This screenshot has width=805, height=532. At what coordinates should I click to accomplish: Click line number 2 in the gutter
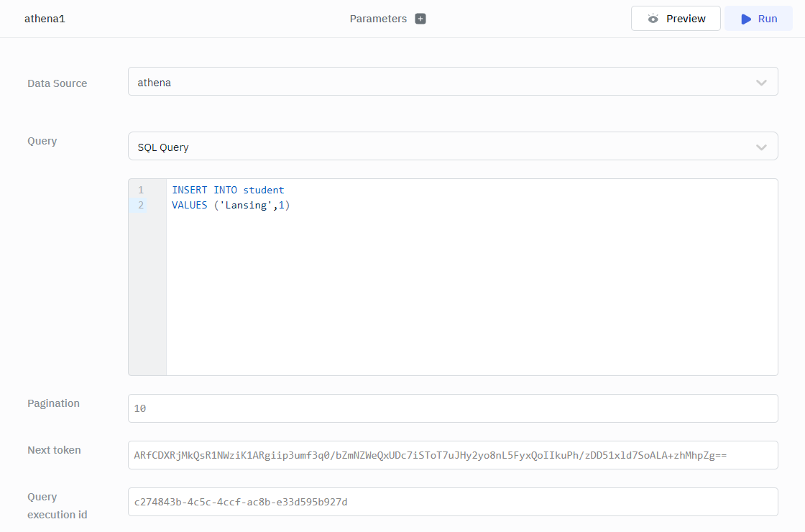[x=141, y=206]
